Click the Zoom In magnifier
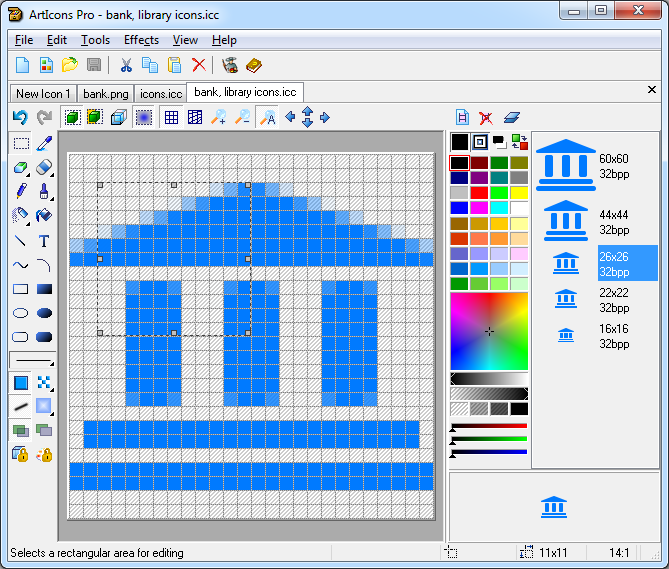The width and height of the screenshot is (669, 569). click(x=219, y=117)
